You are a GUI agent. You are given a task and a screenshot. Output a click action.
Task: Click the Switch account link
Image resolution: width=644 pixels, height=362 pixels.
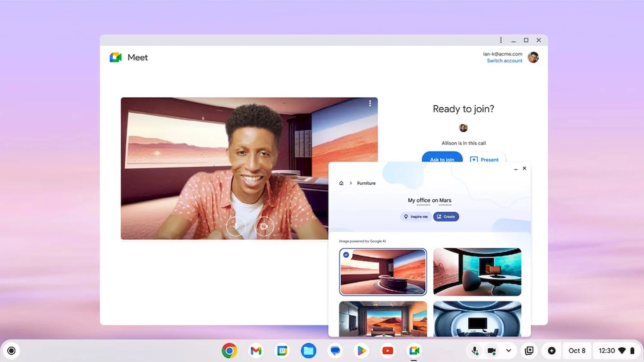504,61
